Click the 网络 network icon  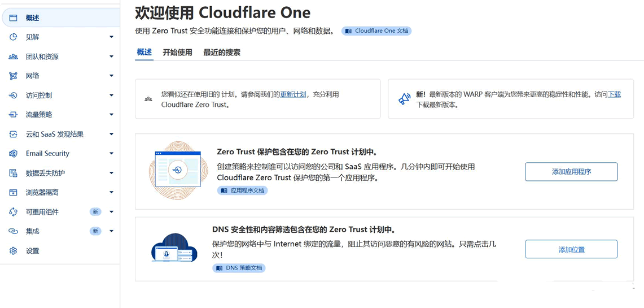pyautogui.click(x=14, y=76)
